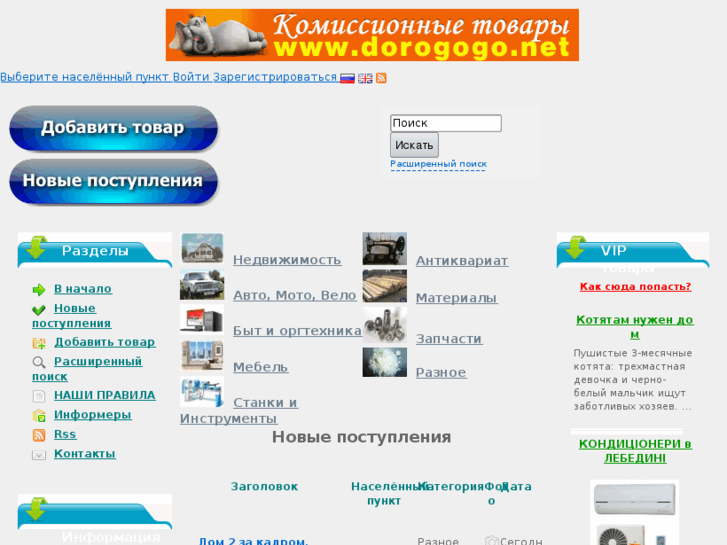Open the lathe thumbnail for Станки и Инструменты
The width and height of the screenshot is (727, 545).
pyautogui.click(x=202, y=391)
